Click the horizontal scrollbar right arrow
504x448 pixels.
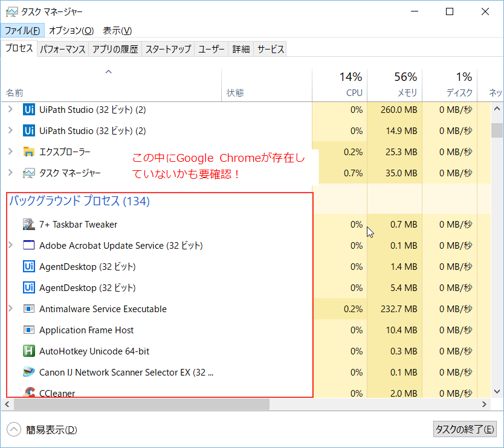(x=484, y=404)
